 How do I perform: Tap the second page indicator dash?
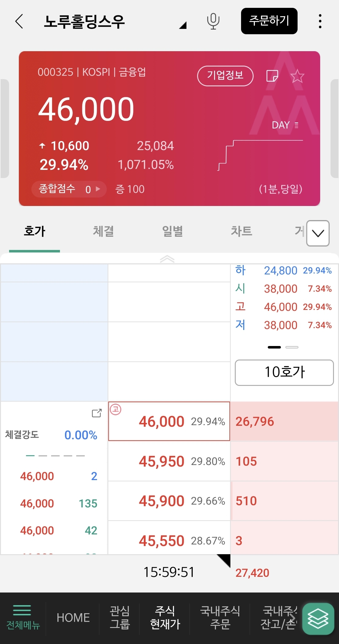point(292,347)
